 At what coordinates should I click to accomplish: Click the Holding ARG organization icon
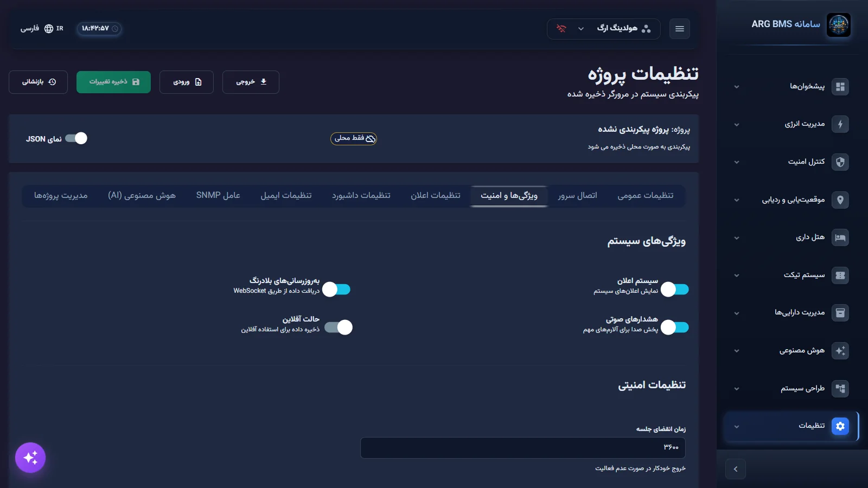(x=646, y=29)
